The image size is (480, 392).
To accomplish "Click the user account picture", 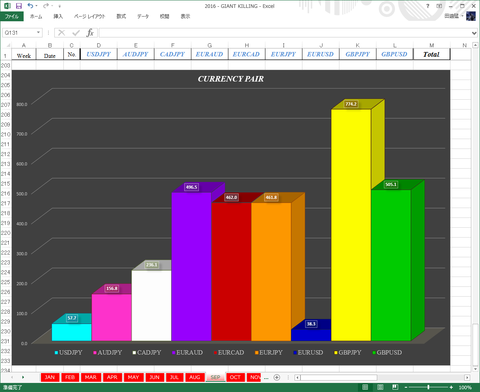I will (x=471, y=16).
